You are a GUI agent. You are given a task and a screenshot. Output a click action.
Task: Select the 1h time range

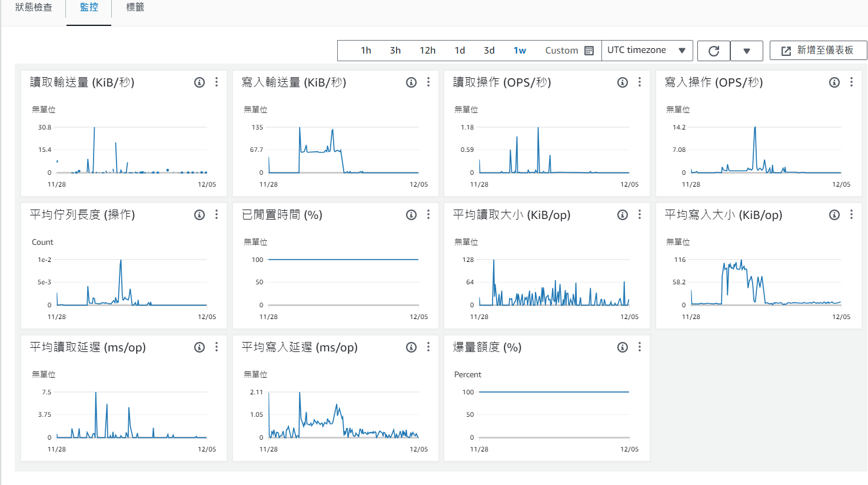click(366, 51)
